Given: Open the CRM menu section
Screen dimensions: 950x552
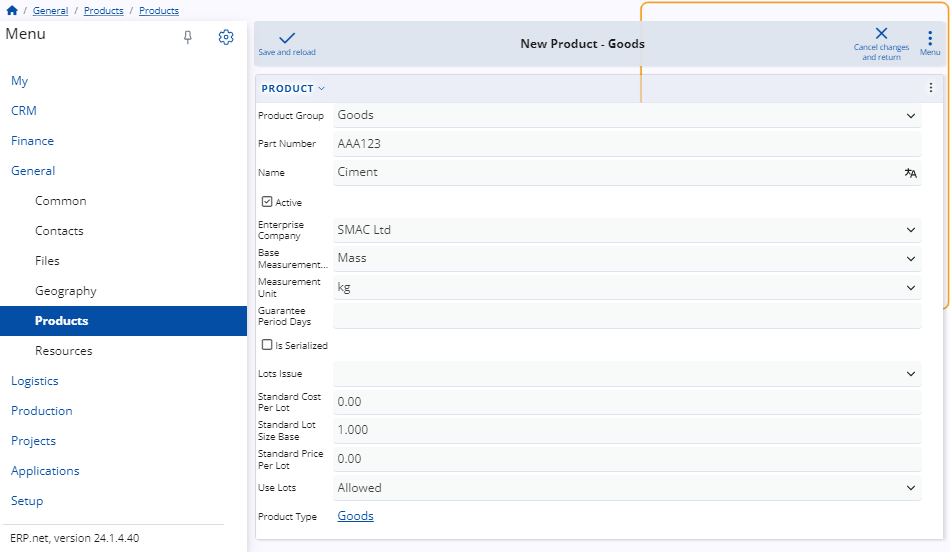Looking at the screenshot, I should (24, 111).
